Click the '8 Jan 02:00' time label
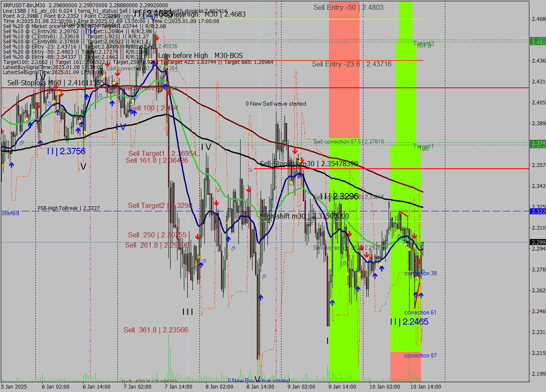546x392 pixels. tap(219, 386)
